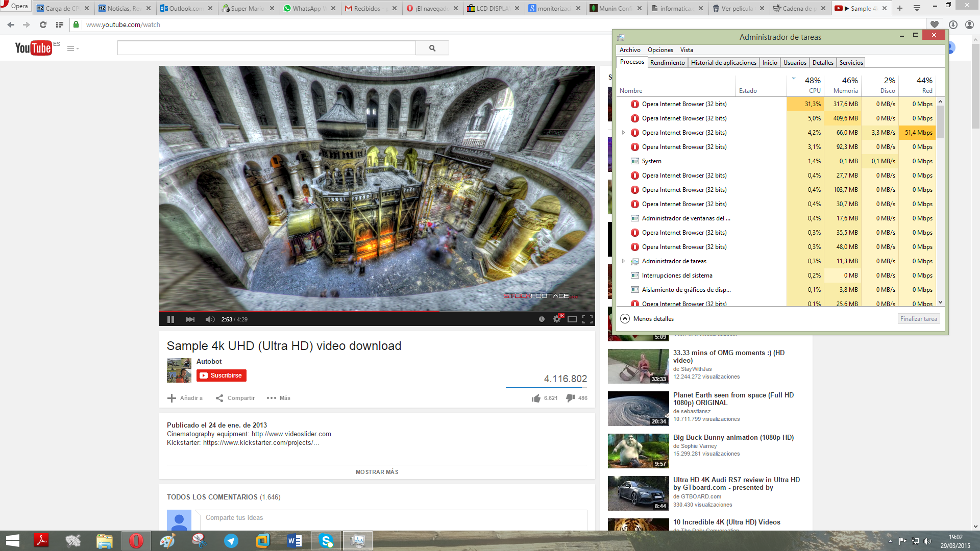980x551 pixels.
Task: Expand the Opera process using 51,4 Mbps
Action: tap(623, 133)
